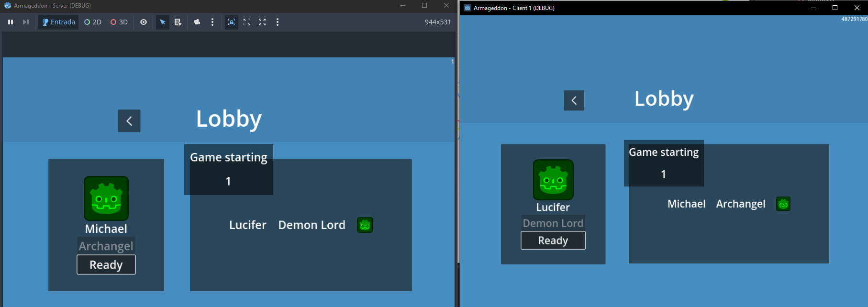Click Ready button under Lucifer
Viewport: 868px width, 307px height.
(x=553, y=240)
